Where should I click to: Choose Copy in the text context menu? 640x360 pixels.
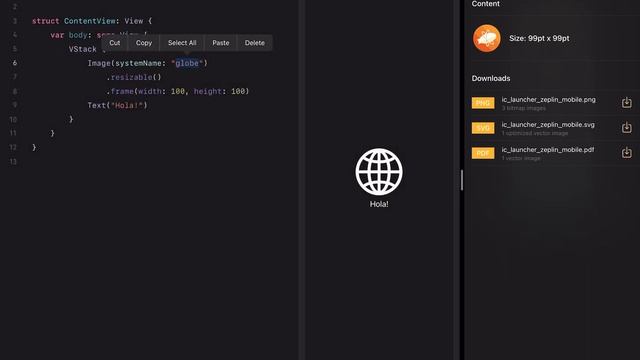pyautogui.click(x=144, y=43)
